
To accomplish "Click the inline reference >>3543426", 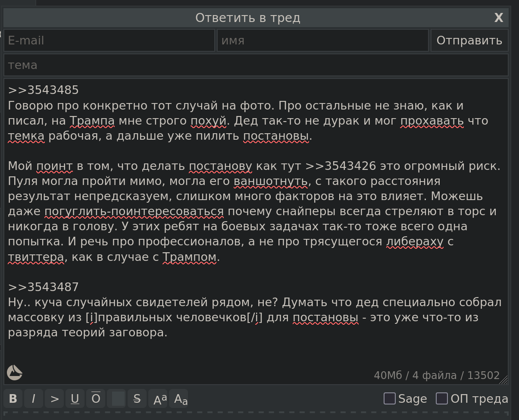I will pos(341,166).
